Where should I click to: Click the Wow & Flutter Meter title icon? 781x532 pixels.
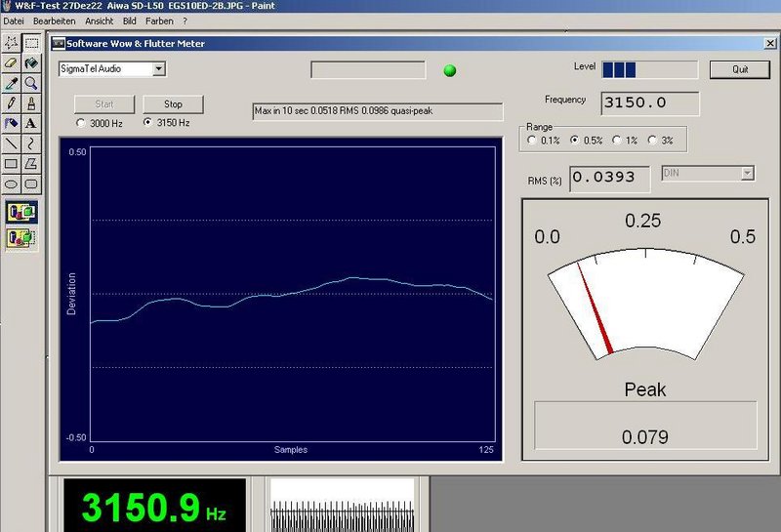[x=59, y=43]
